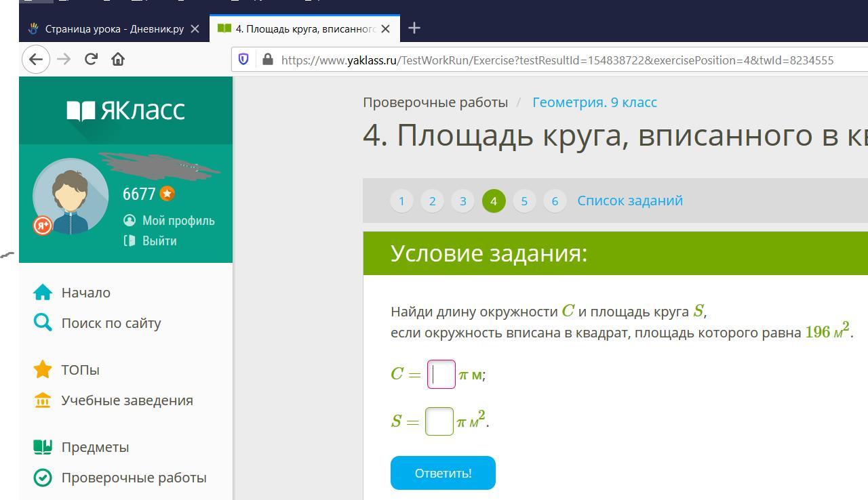868x500 pixels.
Task: Go to exercise number 1
Action: (x=401, y=201)
